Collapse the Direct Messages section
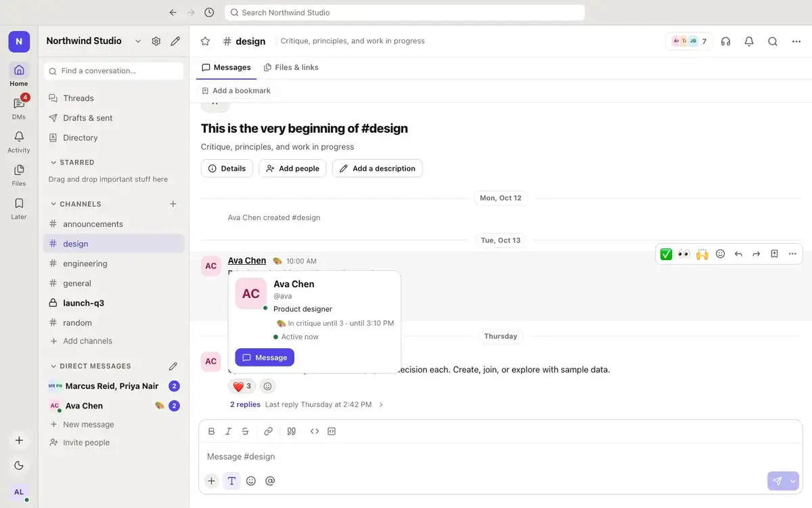This screenshot has height=508, width=812. coord(91,366)
